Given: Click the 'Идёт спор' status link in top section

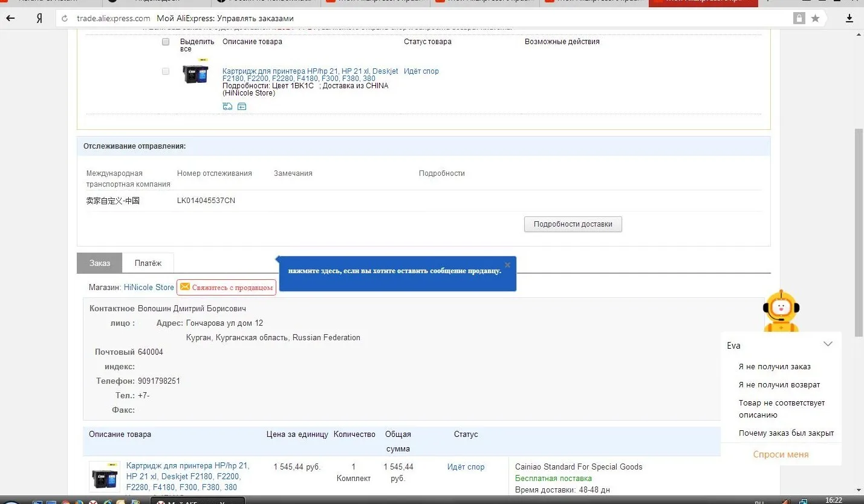Looking at the screenshot, I should point(421,71).
